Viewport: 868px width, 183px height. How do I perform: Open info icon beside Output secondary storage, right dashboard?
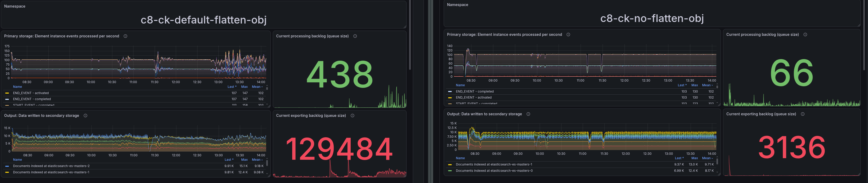528,114
